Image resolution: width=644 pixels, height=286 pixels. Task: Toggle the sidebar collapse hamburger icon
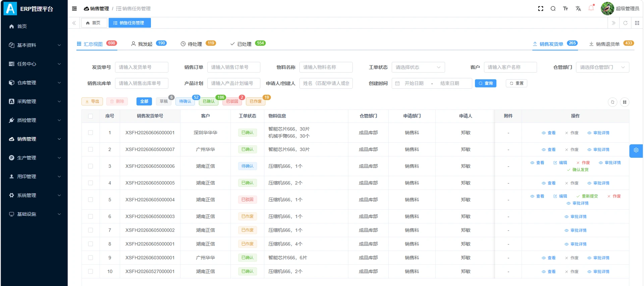(74, 9)
